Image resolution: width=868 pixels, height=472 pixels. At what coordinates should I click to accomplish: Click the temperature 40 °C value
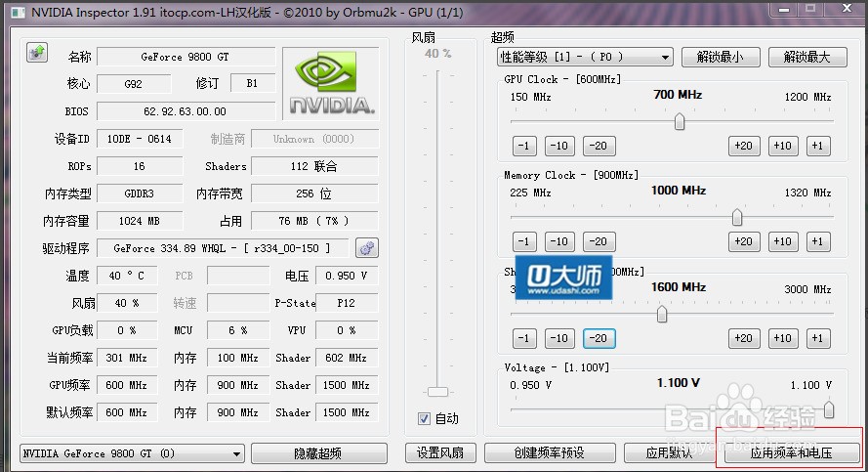(127, 276)
